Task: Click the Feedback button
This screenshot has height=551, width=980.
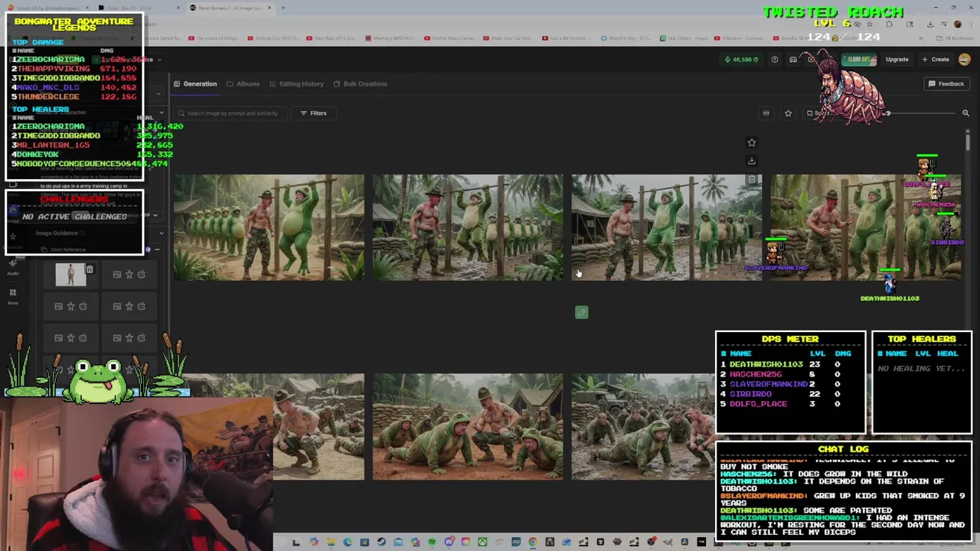Action: click(946, 83)
